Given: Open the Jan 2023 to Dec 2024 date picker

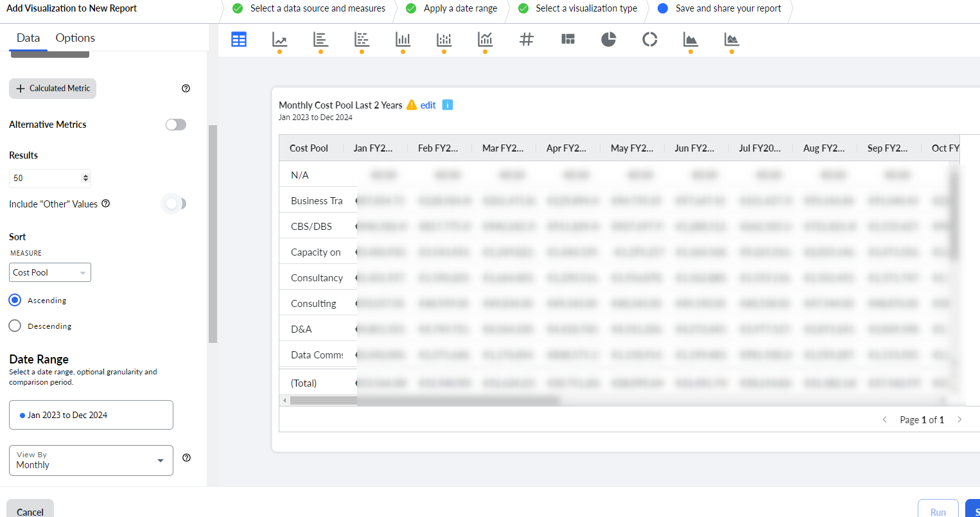Looking at the screenshot, I should point(91,415).
